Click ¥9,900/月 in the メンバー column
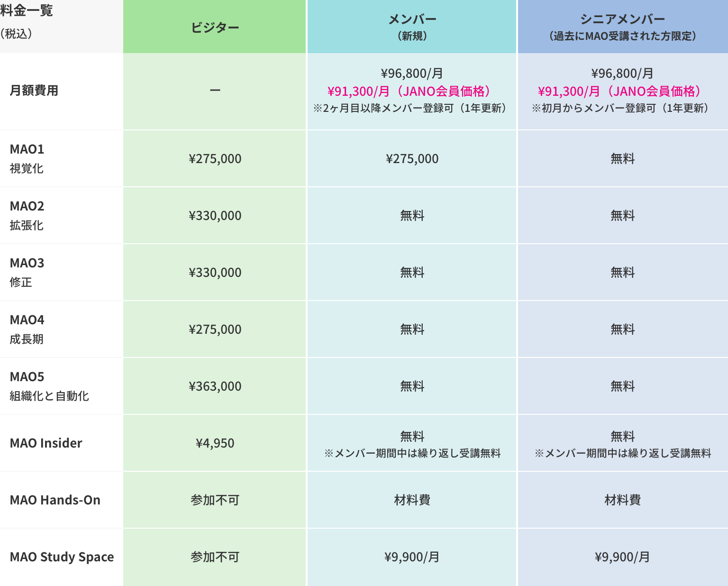Image resolution: width=728 pixels, height=586 pixels. coord(412,557)
